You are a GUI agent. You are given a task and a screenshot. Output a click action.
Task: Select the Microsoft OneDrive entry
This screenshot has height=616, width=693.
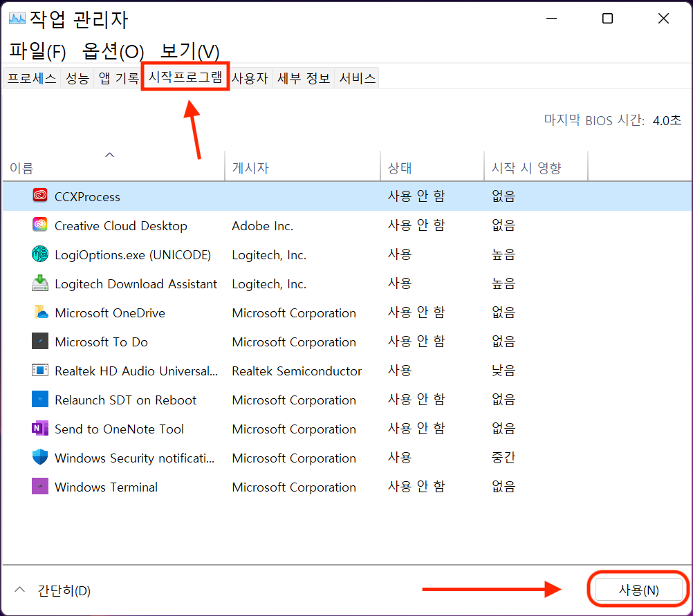[109, 313]
